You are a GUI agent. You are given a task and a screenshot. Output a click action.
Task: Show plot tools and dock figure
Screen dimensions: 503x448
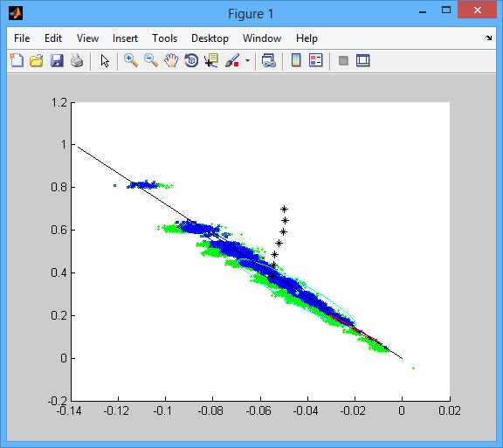tap(363, 60)
